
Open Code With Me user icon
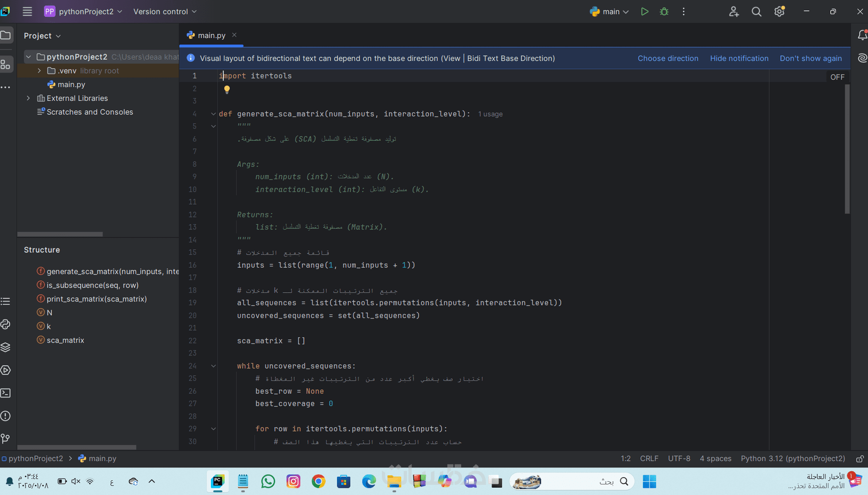pos(734,11)
